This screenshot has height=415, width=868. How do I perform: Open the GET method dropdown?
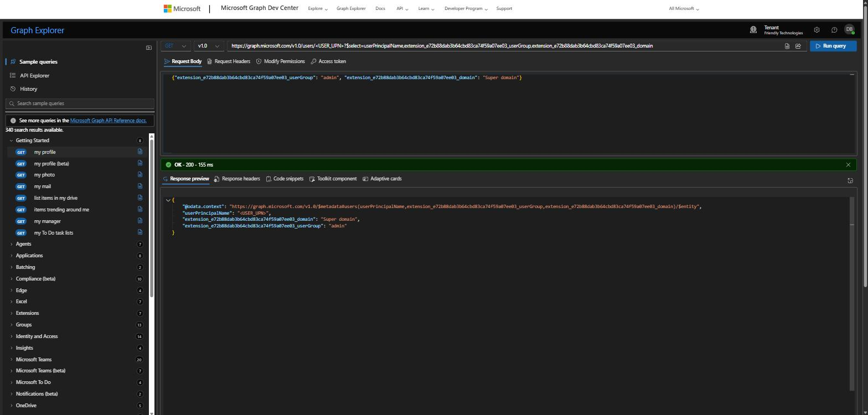click(x=176, y=46)
